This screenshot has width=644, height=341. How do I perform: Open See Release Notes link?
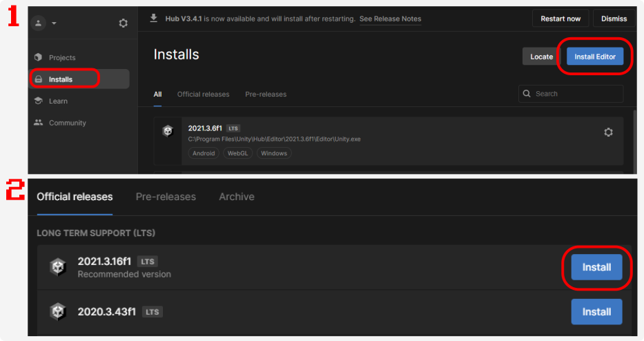390,19
